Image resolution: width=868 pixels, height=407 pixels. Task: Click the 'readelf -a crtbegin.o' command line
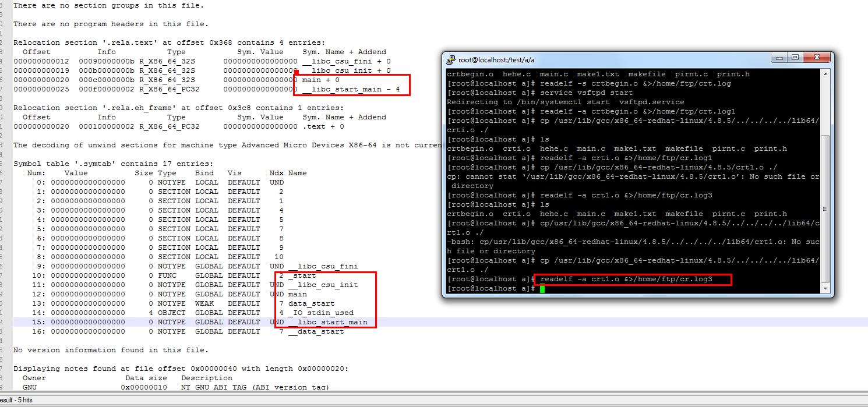click(591, 112)
